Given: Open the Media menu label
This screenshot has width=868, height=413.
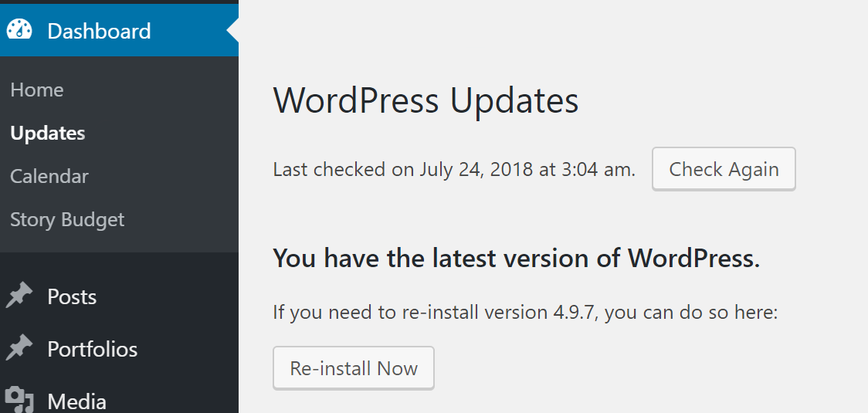Looking at the screenshot, I should (x=77, y=401).
